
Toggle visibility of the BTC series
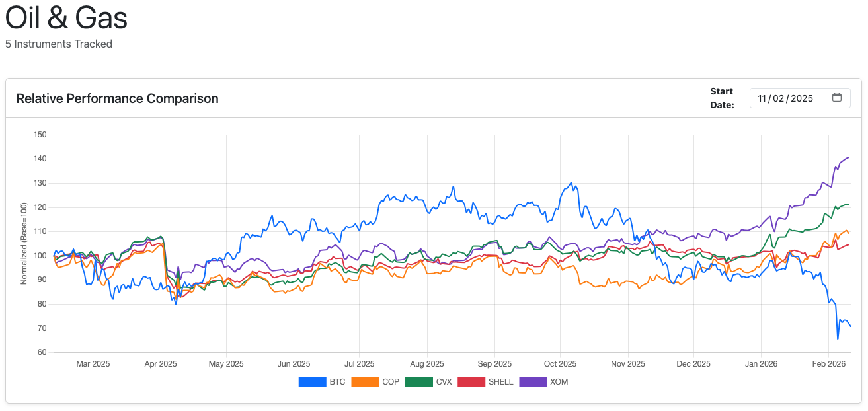pos(322,381)
